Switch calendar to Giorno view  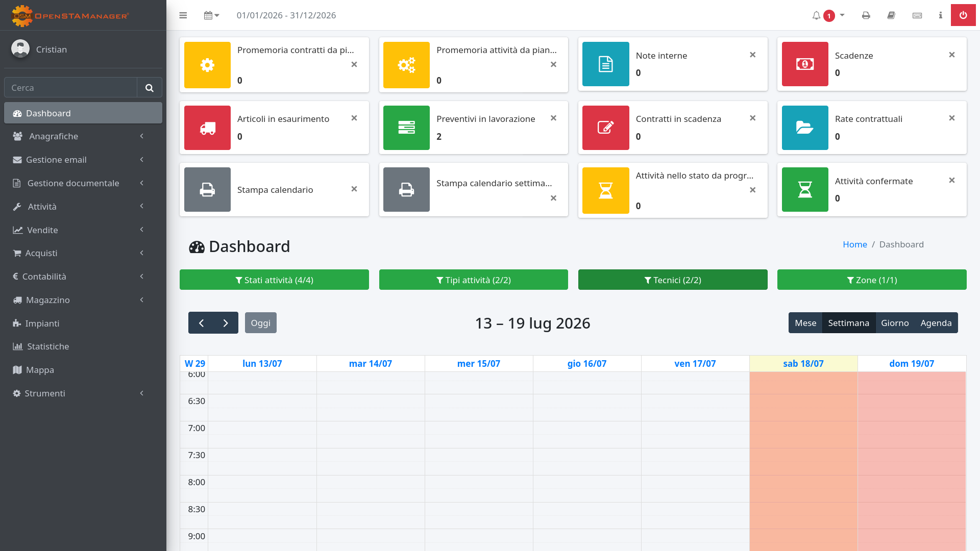[895, 322]
